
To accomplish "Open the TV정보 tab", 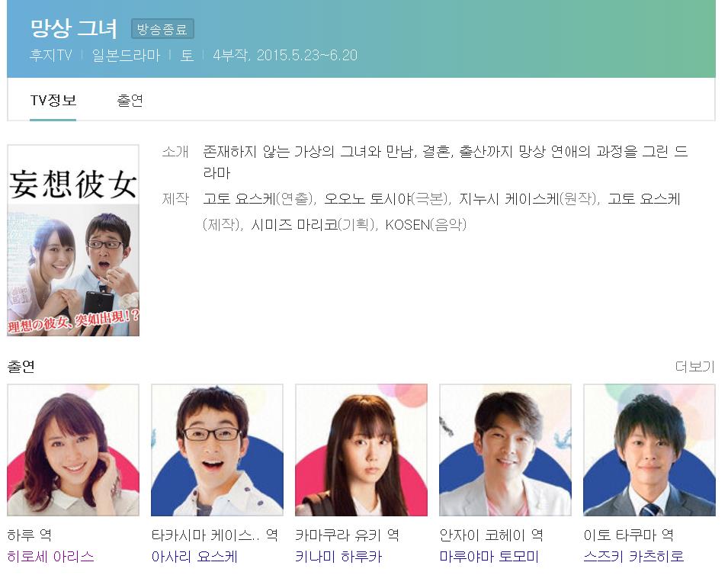I will pos(53,101).
